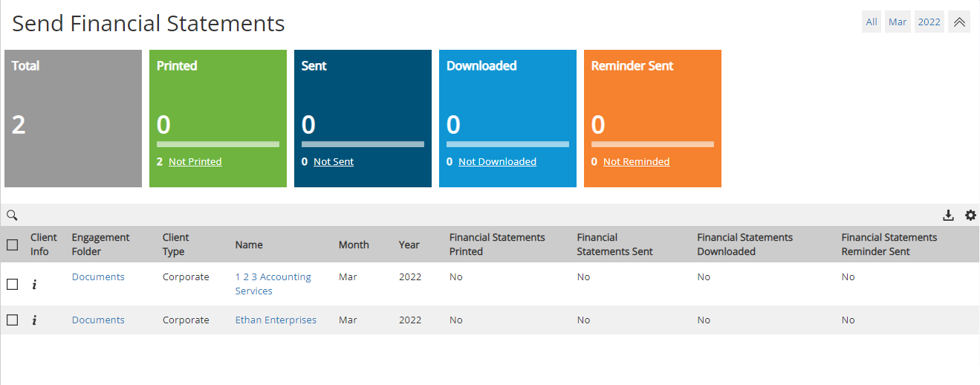
Task: Click the download export icon
Action: [x=948, y=216]
